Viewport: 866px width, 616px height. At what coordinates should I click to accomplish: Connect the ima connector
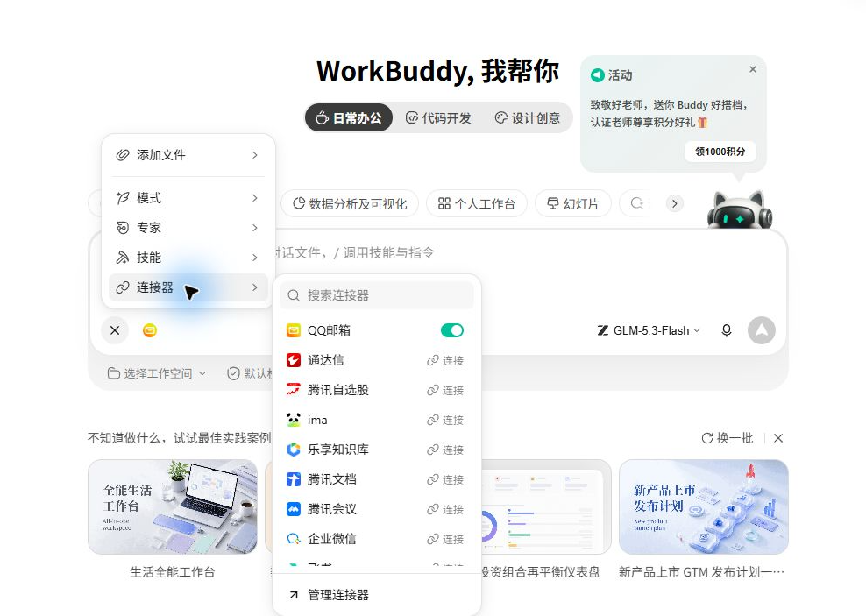(445, 420)
